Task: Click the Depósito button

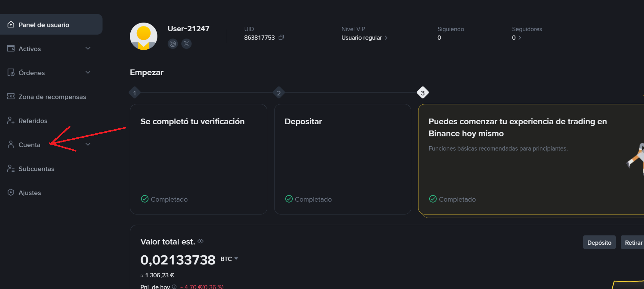Action: click(x=599, y=242)
